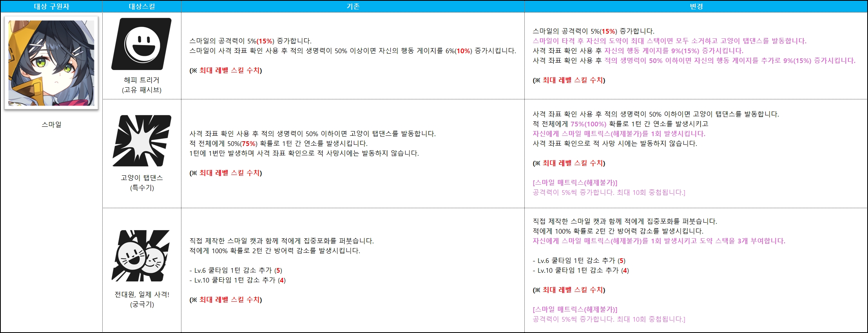Click 최대 레벨 스킬 수치 note in 변경 궁극기

pyautogui.click(x=569, y=290)
